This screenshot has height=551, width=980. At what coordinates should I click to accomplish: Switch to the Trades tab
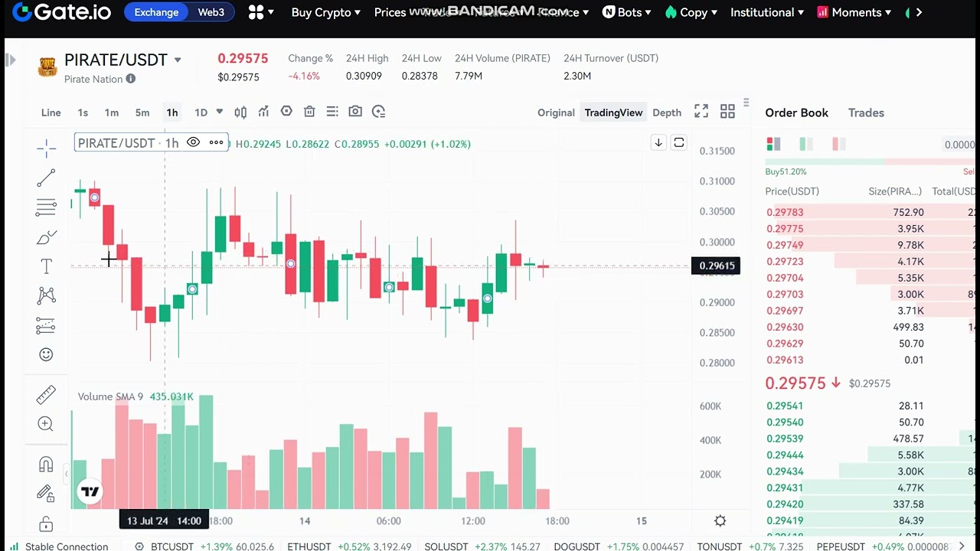(x=866, y=112)
